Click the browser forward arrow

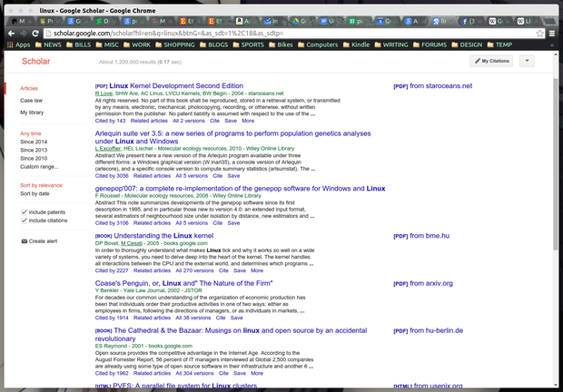(24, 34)
